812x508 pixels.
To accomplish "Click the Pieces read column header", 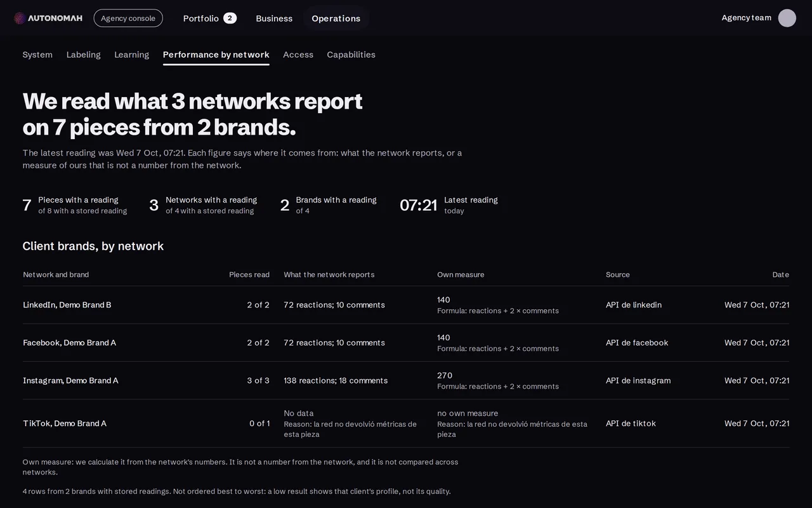I will click(x=249, y=274).
